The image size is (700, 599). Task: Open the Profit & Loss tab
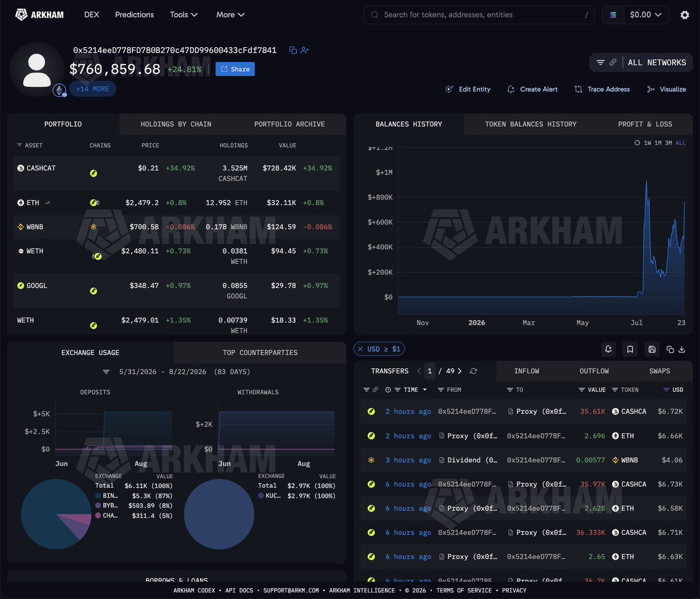coord(645,124)
